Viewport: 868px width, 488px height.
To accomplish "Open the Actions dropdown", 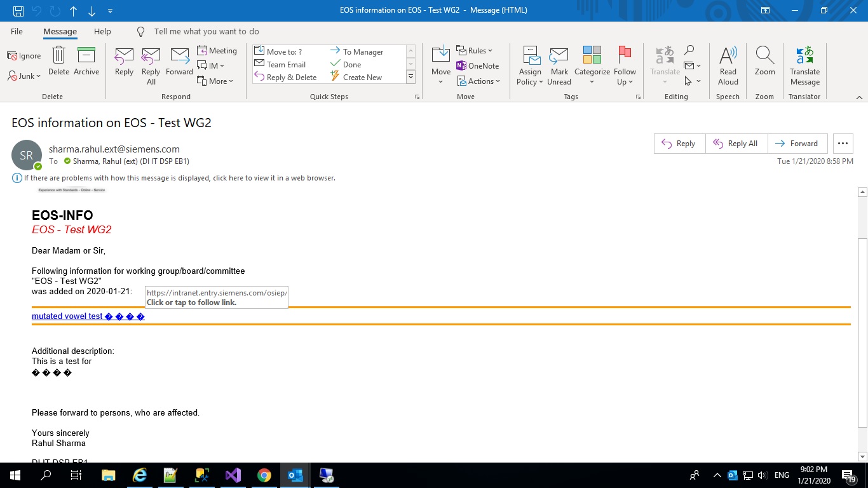I will click(x=478, y=81).
